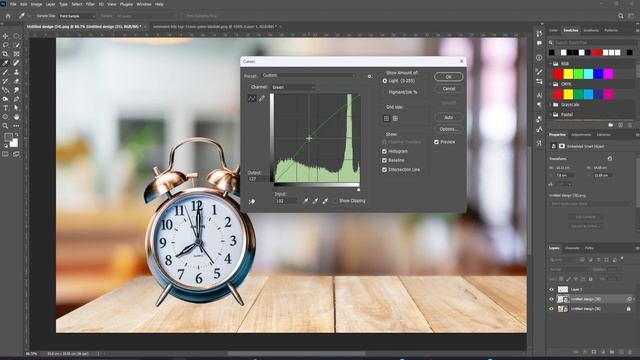
Task: Toggle the Baseline checkbox
Action: click(x=384, y=160)
